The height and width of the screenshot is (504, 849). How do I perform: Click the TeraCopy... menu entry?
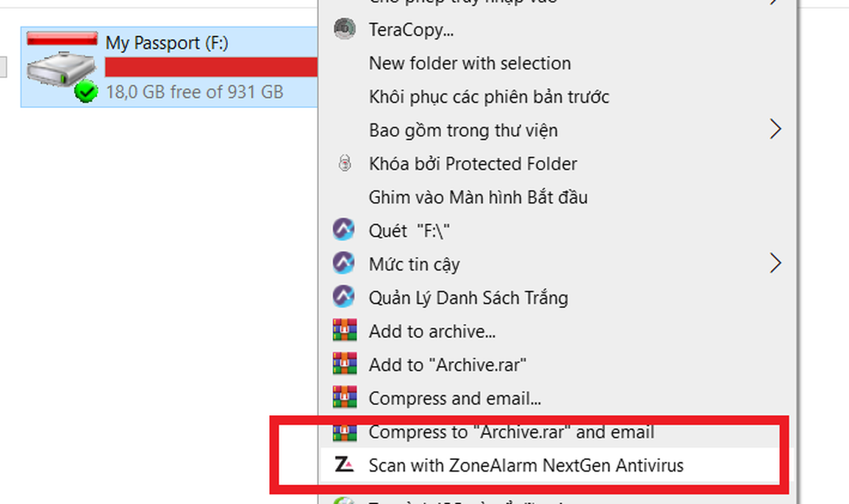click(411, 30)
